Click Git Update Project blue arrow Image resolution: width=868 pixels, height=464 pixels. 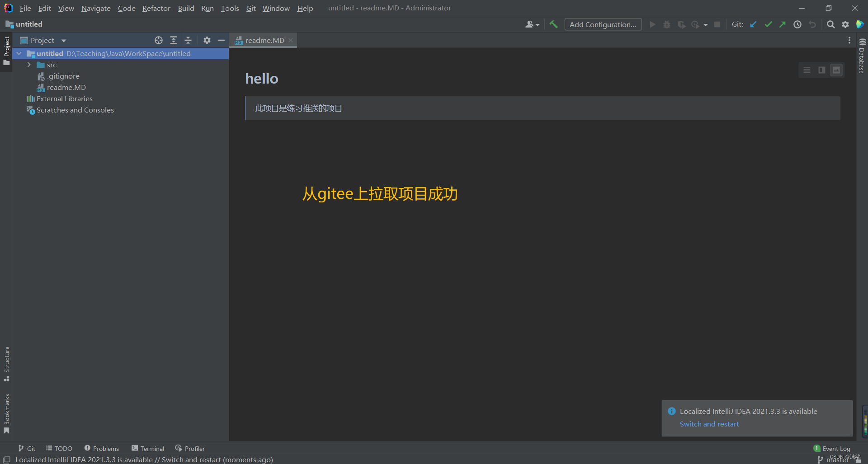(x=753, y=24)
